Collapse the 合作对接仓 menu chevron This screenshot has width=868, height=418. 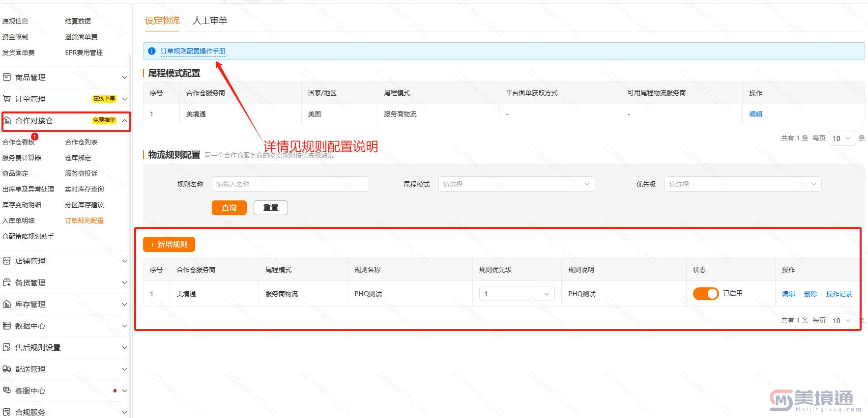[124, 120]
